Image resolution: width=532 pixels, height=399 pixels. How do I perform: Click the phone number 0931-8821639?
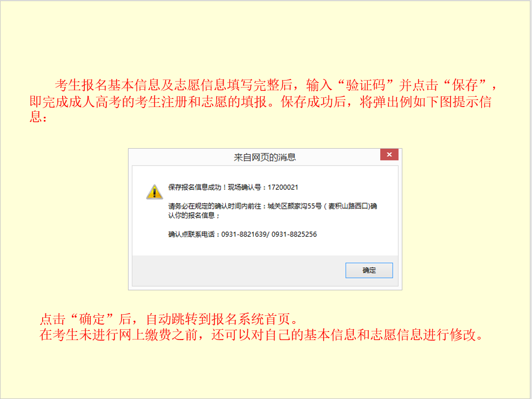click(244, 234)
